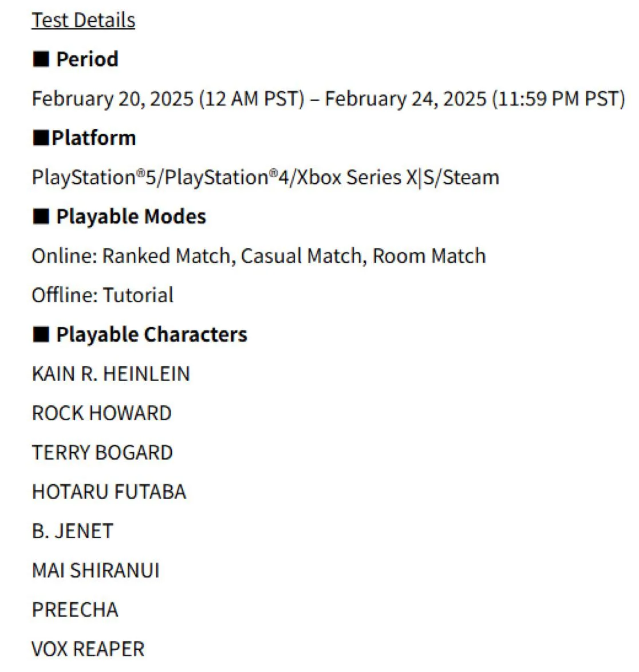This screenshot has width=639, height=672.
Task: Select B. JENET in character list
Action: tap(72, 531)
